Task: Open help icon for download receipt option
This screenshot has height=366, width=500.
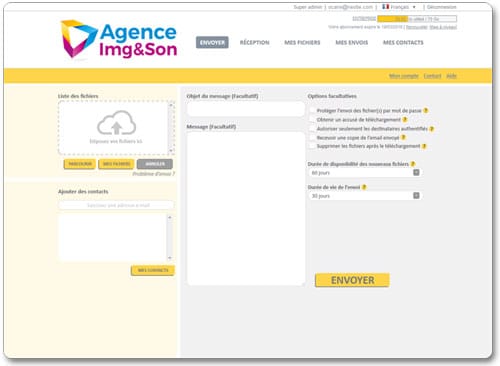Action: coord(405,119)
